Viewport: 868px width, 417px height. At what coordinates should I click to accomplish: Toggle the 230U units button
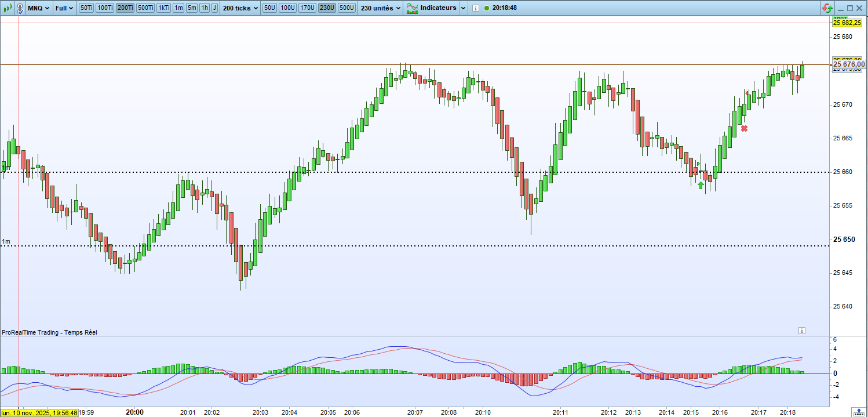pos(327,8)
